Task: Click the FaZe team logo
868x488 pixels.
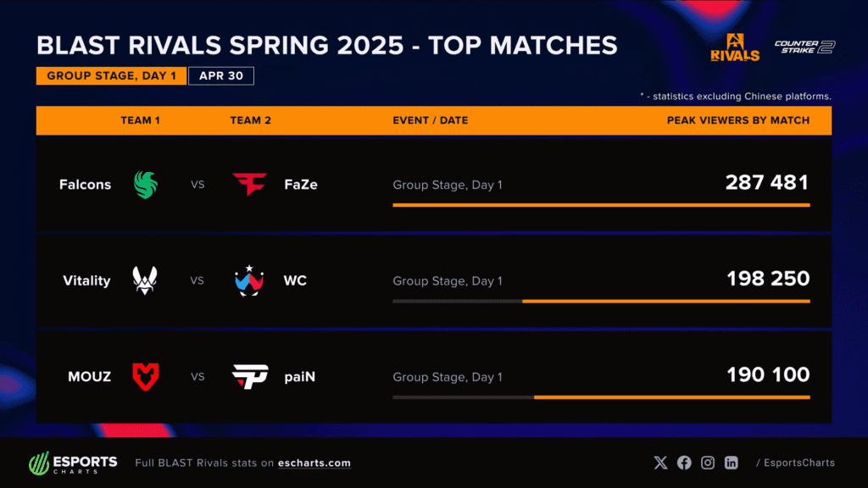Action: click(x=250, y=184)
